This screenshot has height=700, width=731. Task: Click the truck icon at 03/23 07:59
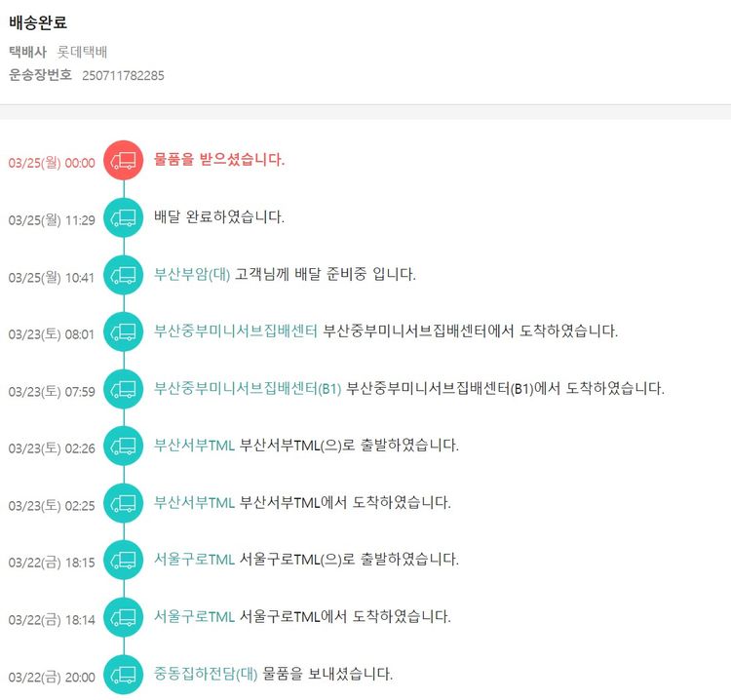(124, 389)
